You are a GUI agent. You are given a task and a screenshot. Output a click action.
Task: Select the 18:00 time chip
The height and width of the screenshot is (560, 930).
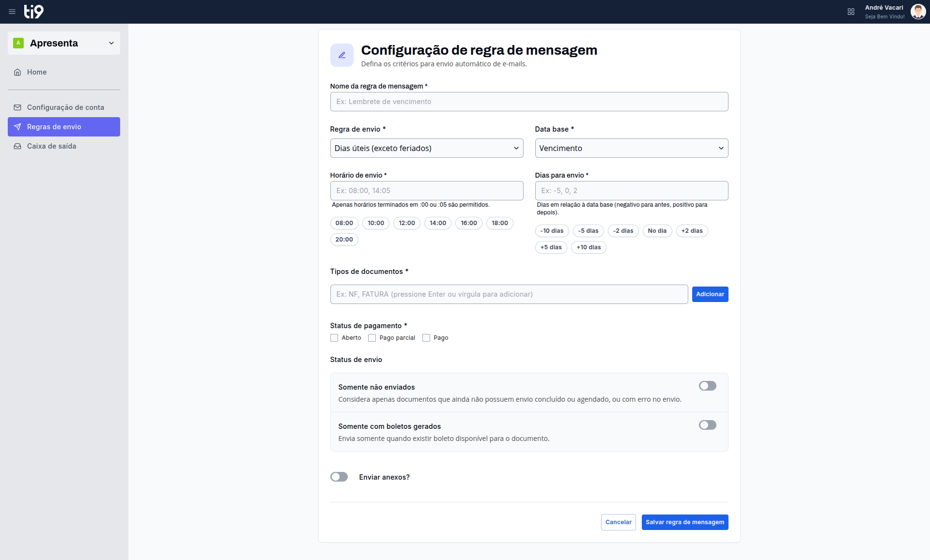click(x=500, y=223)
